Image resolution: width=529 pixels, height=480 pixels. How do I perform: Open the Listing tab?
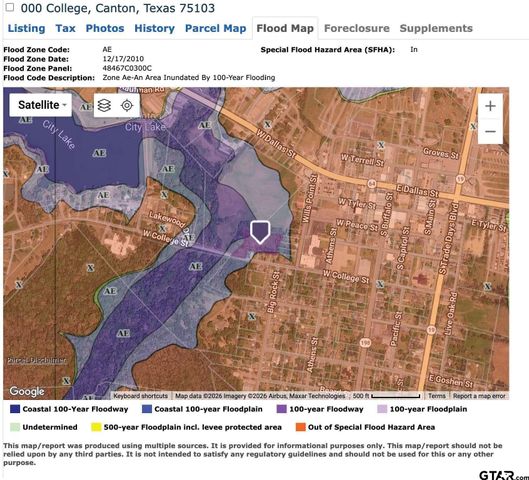pyautogui.click(x=26, y=28)
